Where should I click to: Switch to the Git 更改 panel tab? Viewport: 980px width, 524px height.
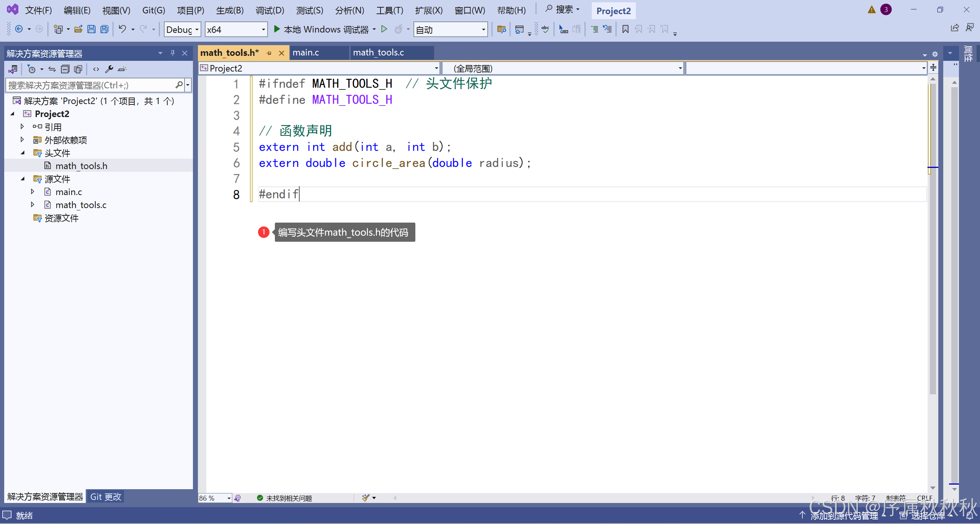pos(106,497)
